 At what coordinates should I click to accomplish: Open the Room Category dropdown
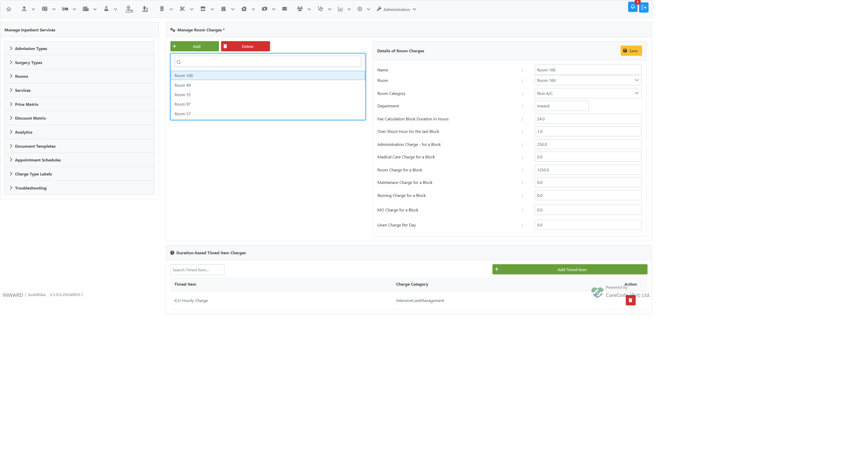[x=588, y=93]
